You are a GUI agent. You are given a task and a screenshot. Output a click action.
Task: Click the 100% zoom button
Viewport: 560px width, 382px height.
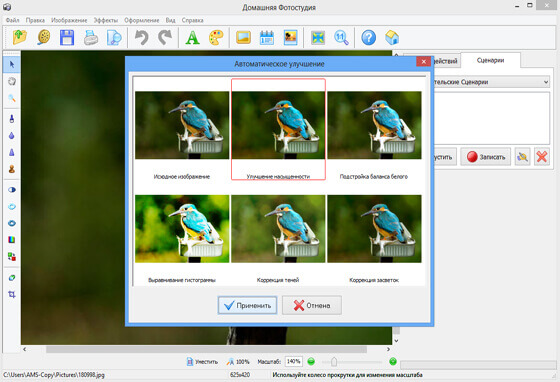coord(238,362)
